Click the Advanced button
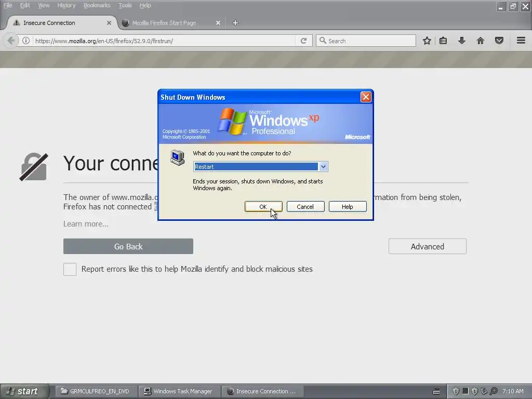The height and width of the screenshot is (399, 532). tap(428, 246)
